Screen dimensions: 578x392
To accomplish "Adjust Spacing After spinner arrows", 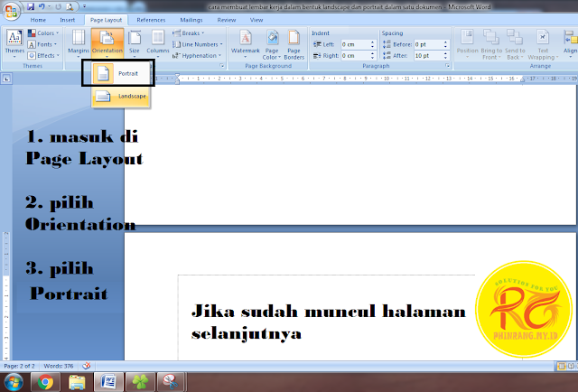I will point(445,56).
